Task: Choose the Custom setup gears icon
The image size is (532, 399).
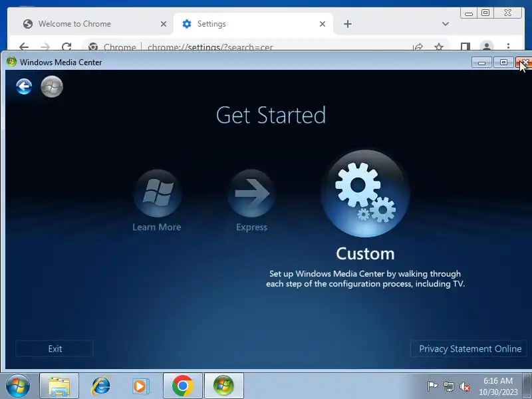Action: [x=365, y=194]
